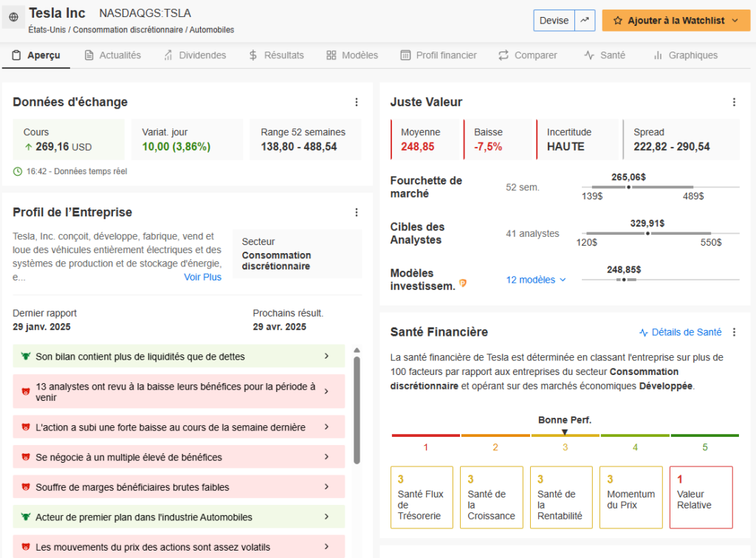Switch to the Dividendes tab
The image size is (756, 558).
[x=195, y=55]
